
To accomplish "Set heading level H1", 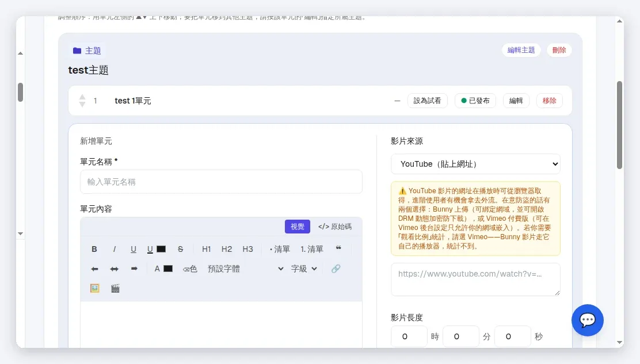I will (207, 249).
